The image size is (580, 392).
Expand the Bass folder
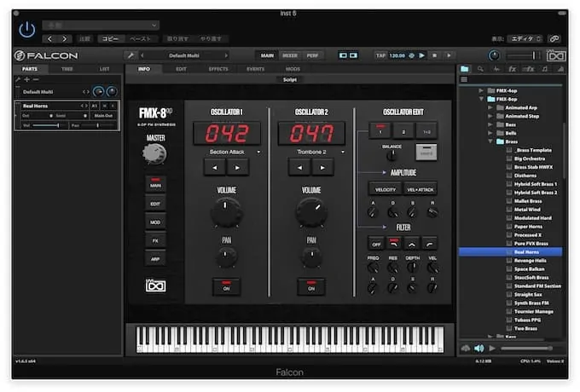point(490,124)
